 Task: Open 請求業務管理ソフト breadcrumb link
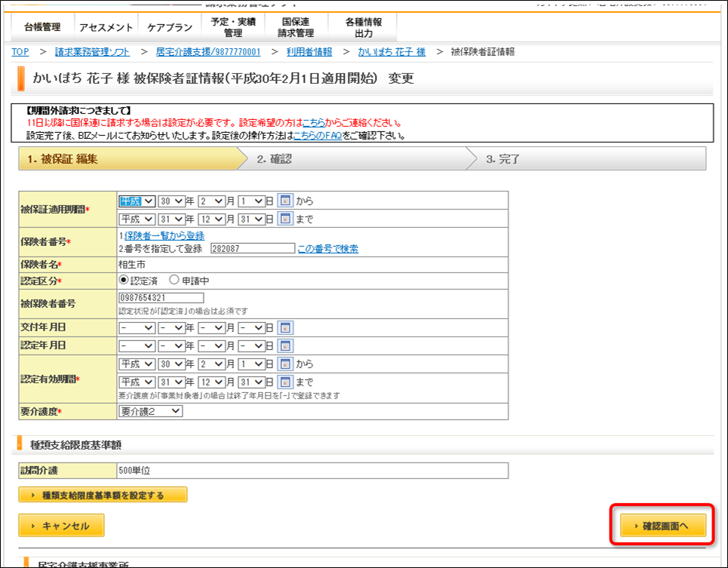click(92, 52)
